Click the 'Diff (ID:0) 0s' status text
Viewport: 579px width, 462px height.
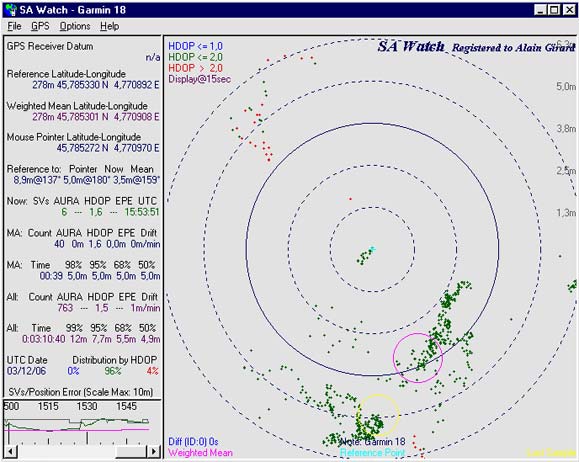(193, 442)
